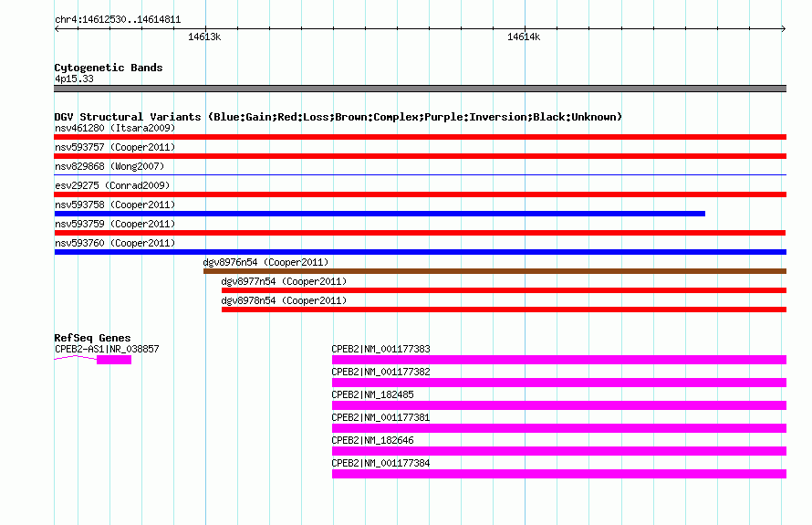
Task: Click the magenta bar under CPEB2|NM_182485
Action: (x=558, y=405)
